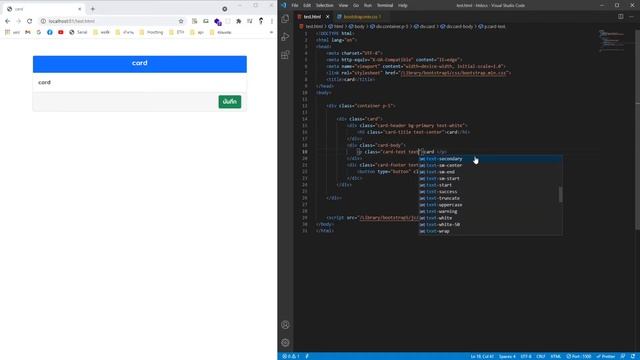Open the Apps bookmark shortcut
This screenshot has width=640, height=360.
(x=12, y=32)
